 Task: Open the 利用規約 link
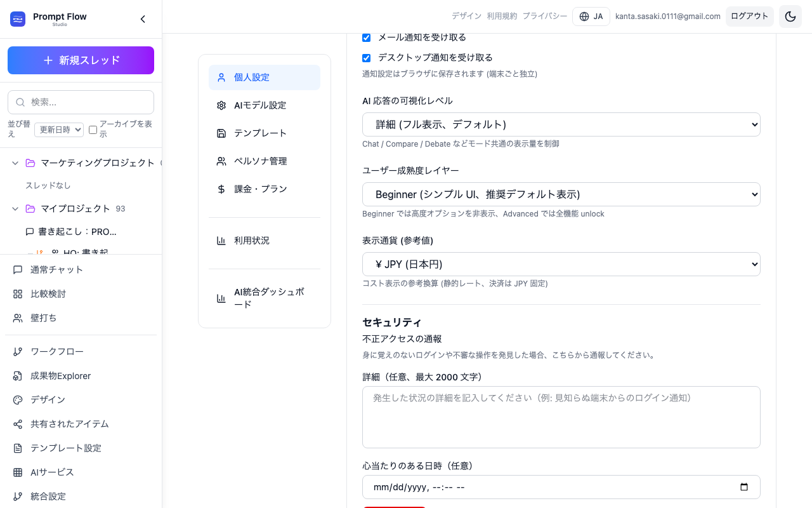(502, 17)
